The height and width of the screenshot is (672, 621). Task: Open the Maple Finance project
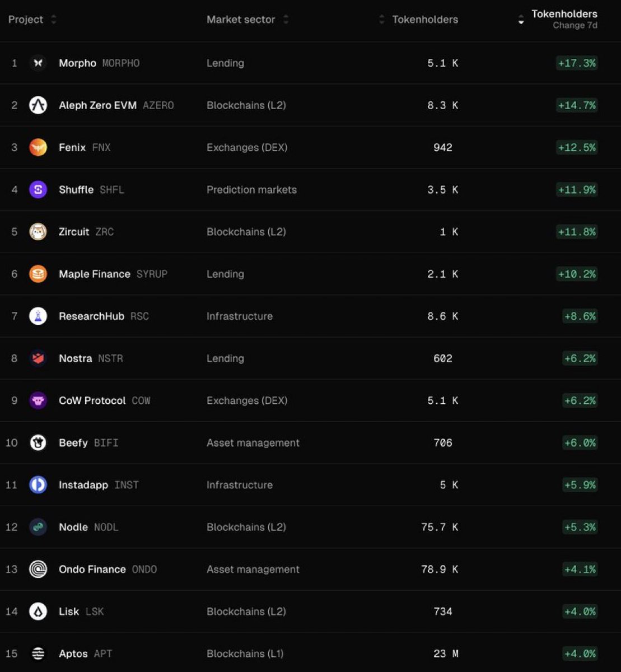coord(95,274)
